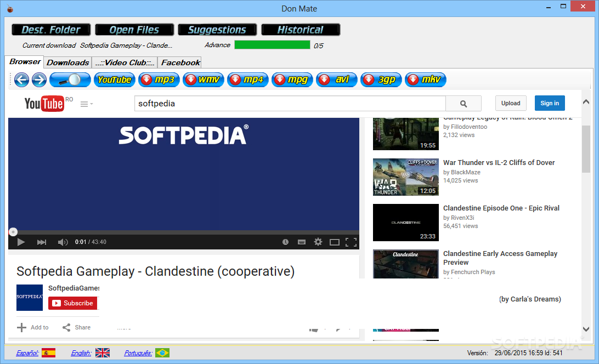Switch to the Facebook tab

point(180,62)
